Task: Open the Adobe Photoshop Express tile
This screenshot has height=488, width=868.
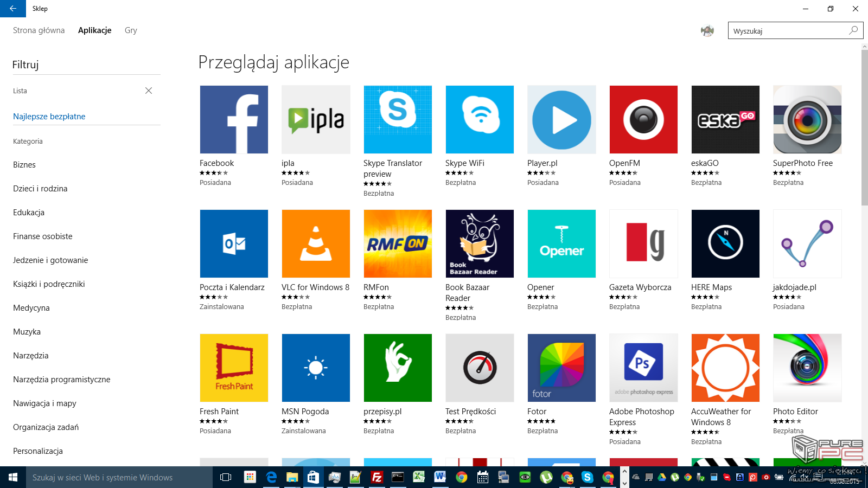Action: 643,368
